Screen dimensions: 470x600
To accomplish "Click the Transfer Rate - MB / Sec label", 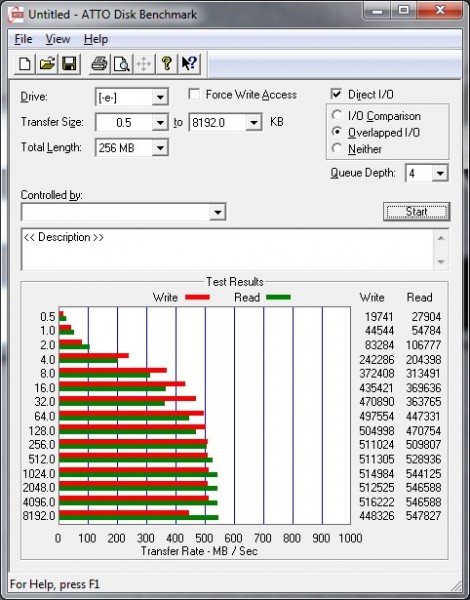I will point(199,551).
